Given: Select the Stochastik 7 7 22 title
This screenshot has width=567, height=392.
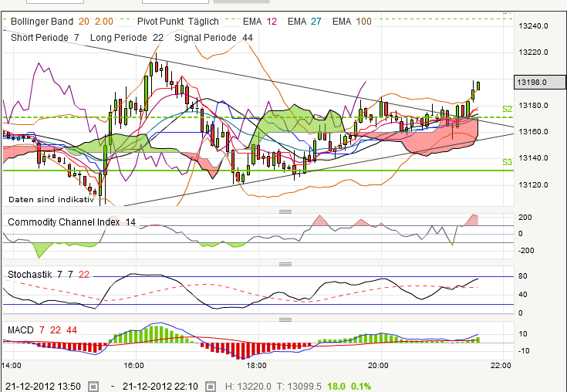Looking at the screenshot, I should [49, 275].
